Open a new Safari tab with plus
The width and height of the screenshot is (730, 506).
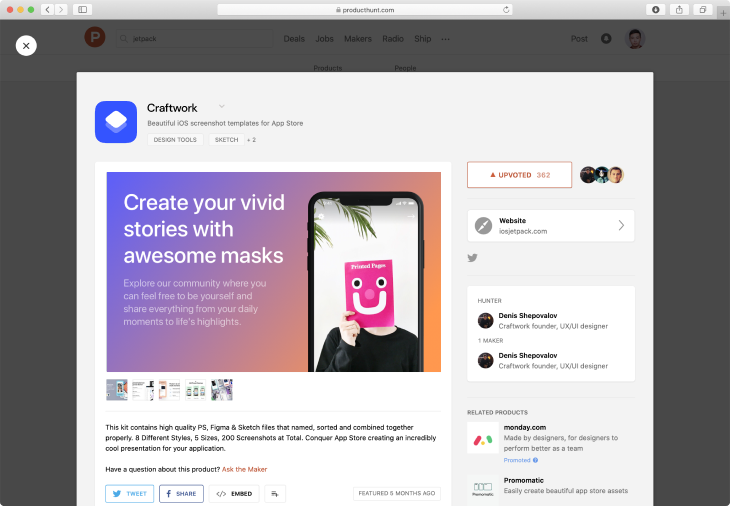[x=723, y=13]
